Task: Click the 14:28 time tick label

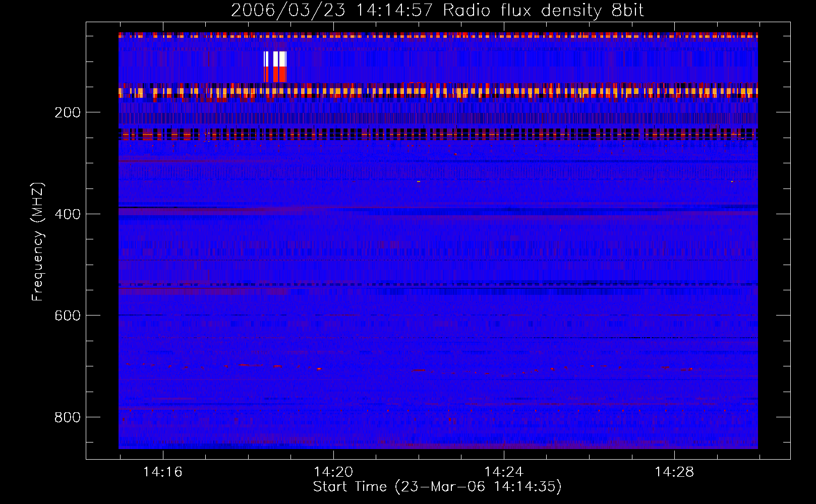Action: [x=674, y=472]
